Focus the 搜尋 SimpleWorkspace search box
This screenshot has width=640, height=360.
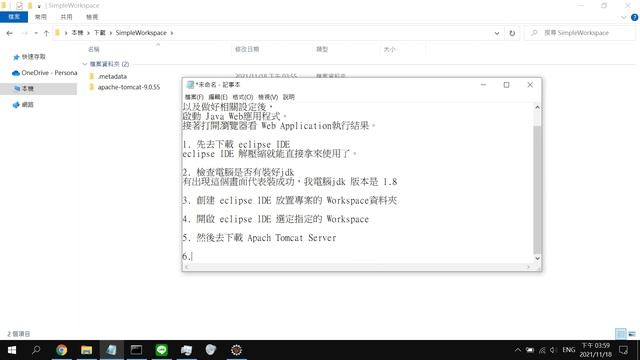(580, 33)
